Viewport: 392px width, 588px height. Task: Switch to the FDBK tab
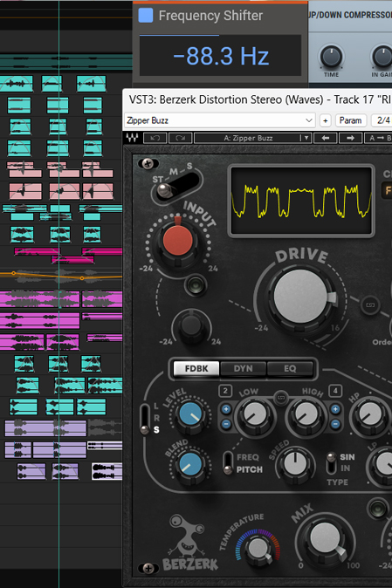click(196, 368)
